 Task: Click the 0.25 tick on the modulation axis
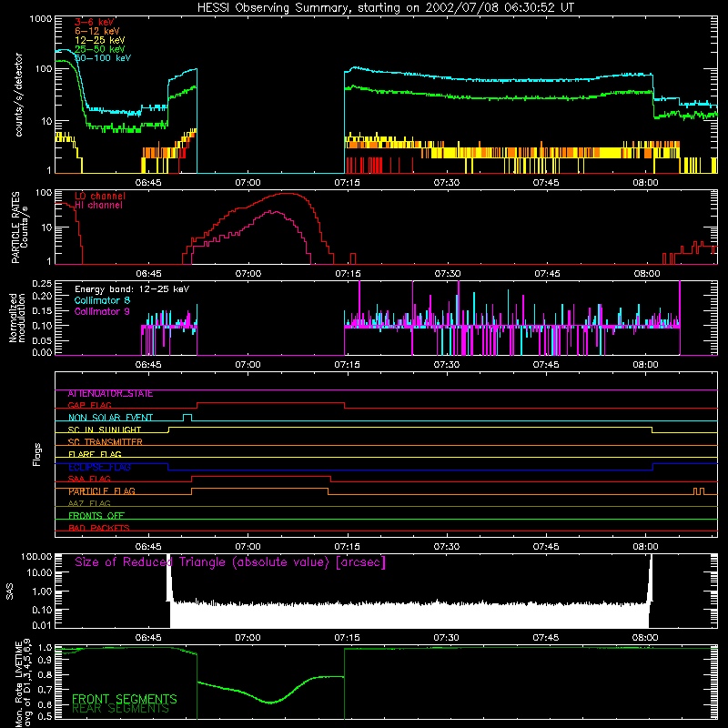[42, 284]
